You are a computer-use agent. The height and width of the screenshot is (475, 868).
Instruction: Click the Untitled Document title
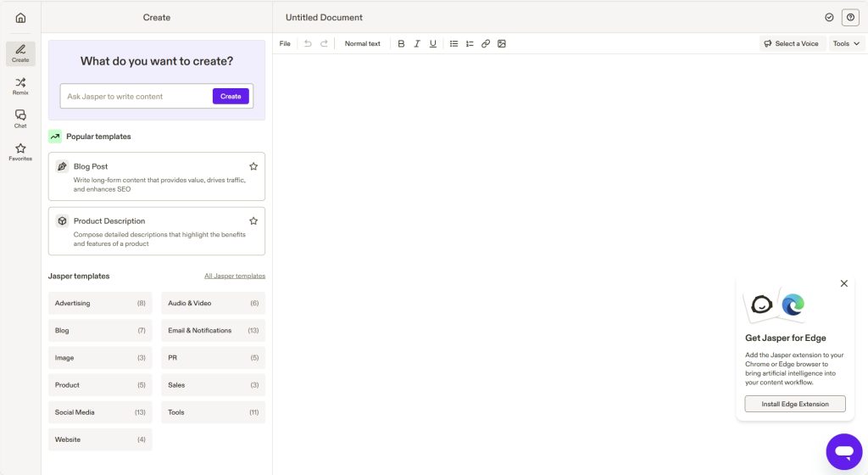tap(324, 17)
